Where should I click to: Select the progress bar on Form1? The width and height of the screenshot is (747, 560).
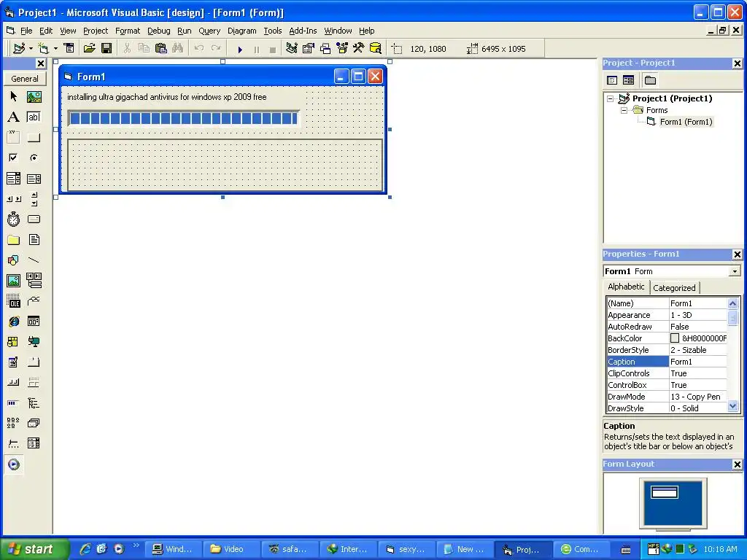pos(183,118)
